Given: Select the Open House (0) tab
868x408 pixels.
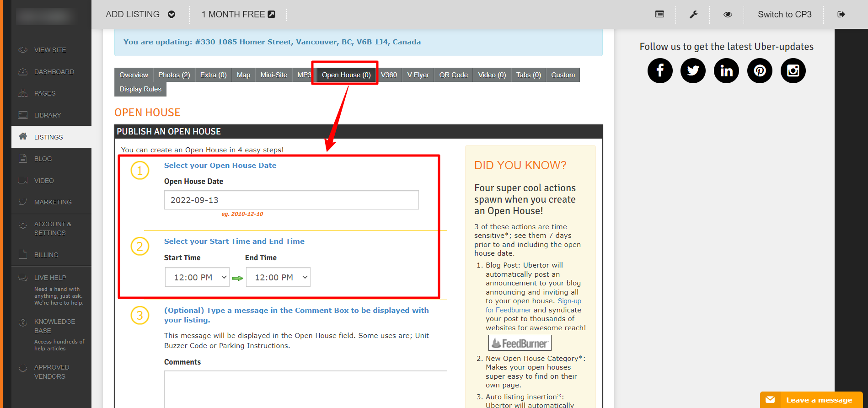Looking at the screenshot, I should (346, 75).
